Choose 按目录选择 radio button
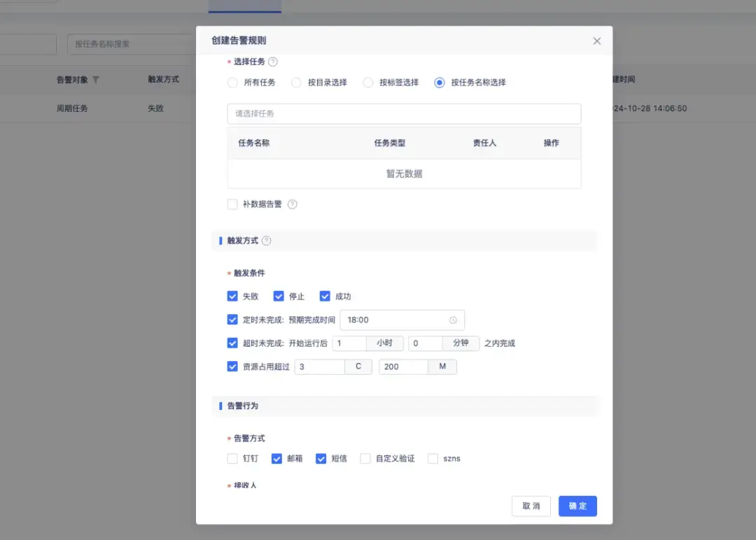The height and width of the screenshot is (540, 756). (x=296, y=83)
